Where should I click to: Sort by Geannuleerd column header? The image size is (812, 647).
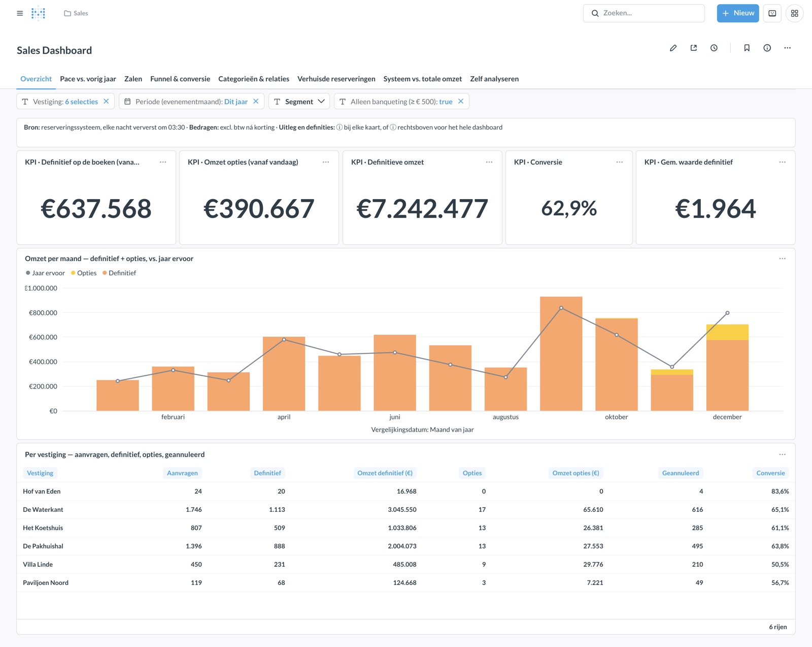pyautogui.click(x=681, y=473)
